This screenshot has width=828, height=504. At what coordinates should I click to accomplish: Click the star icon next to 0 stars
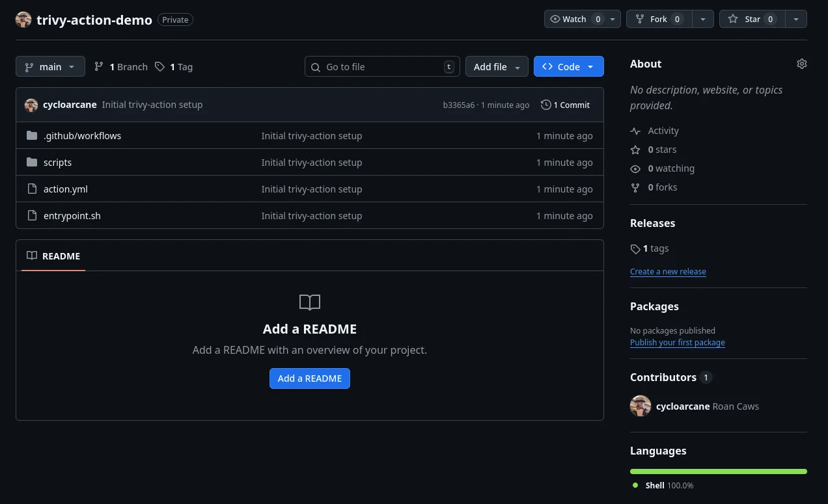pyautogui.click(x=635, y=150)
